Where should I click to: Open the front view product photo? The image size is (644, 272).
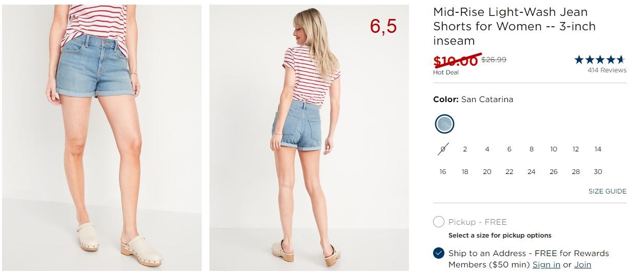[102, 138]
